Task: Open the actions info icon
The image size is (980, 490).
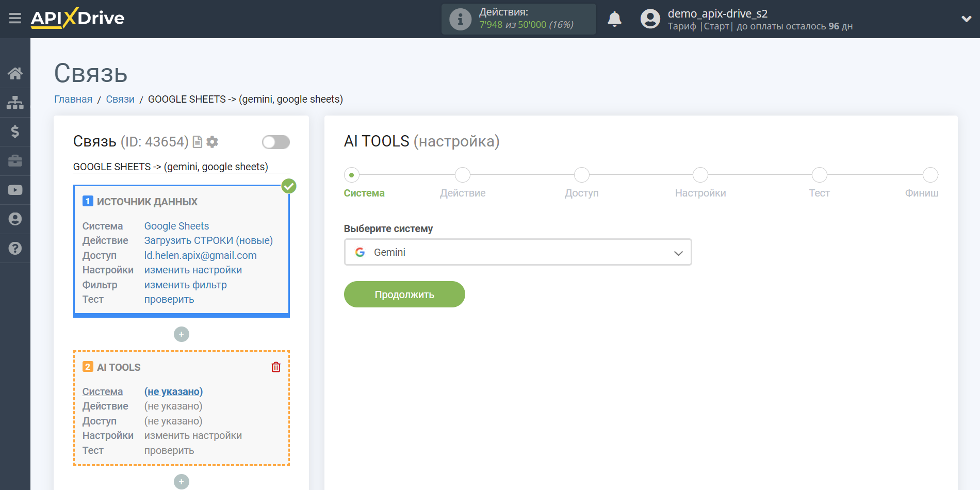Action: point(460,20)
